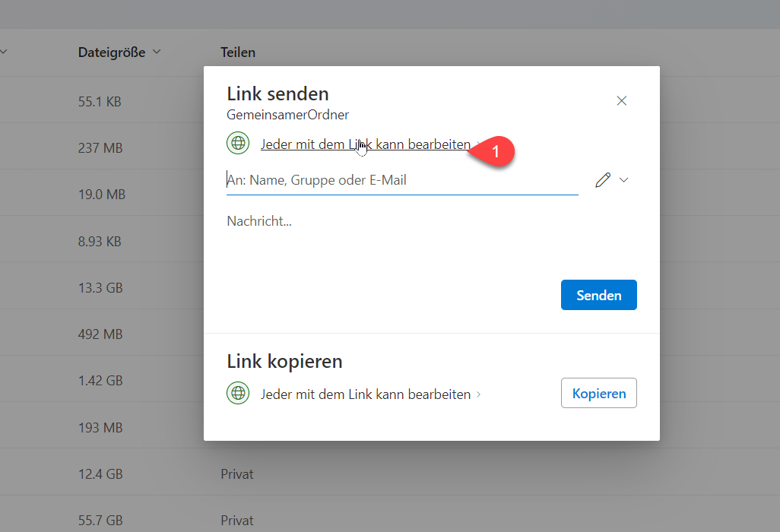Click the globe icon under Link kopieren

coord(238,393)
